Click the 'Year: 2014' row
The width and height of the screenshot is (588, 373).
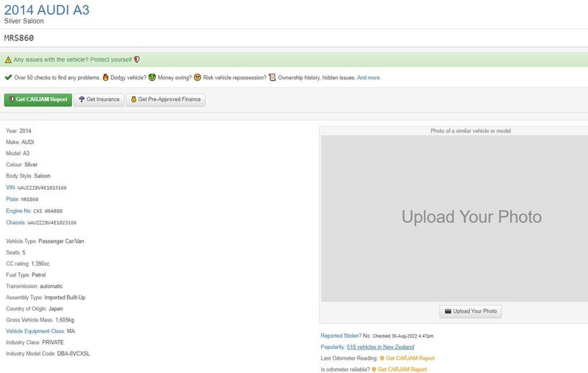click(18, 131)
